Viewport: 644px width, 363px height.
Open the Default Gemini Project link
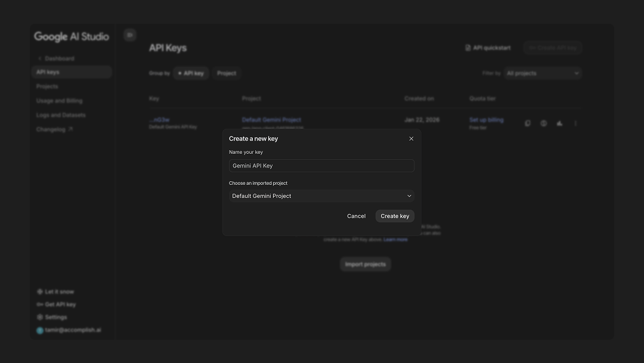[271, 119]
